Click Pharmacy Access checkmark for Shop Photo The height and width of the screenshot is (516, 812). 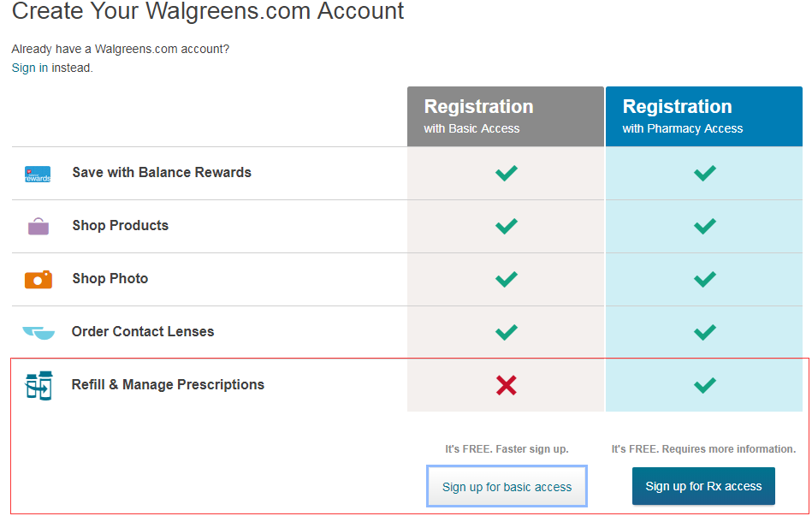pyautogui.click(x=704, y=279)
